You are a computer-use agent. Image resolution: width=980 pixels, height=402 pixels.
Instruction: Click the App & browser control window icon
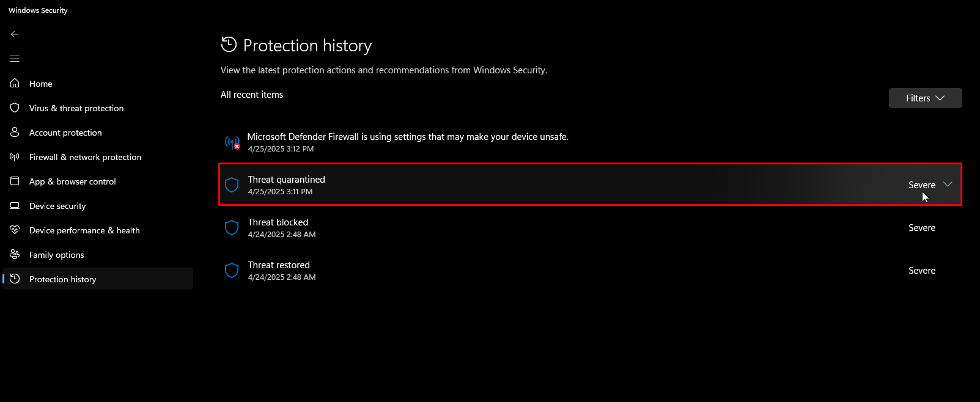coord(15,181)
